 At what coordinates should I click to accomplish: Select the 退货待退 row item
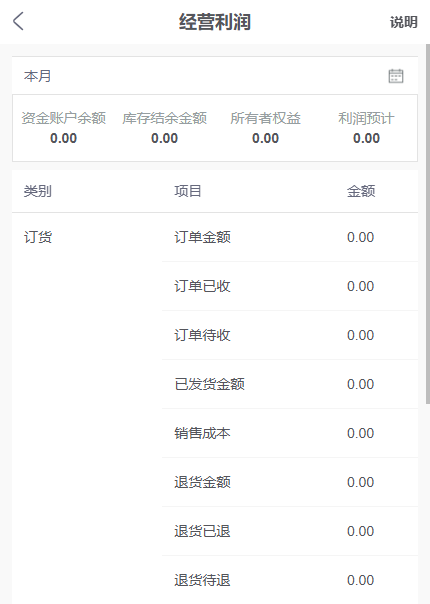(202, 580)
